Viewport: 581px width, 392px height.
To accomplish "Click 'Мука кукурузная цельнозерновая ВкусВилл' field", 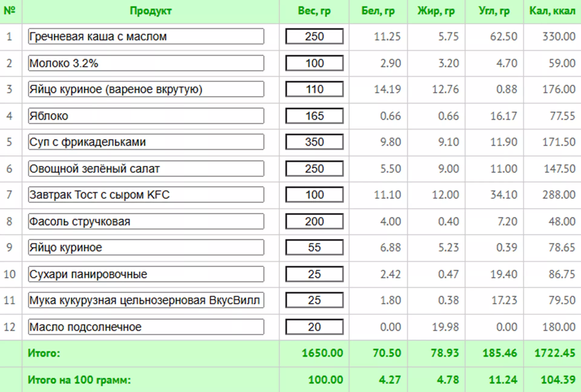I will 146,300.
